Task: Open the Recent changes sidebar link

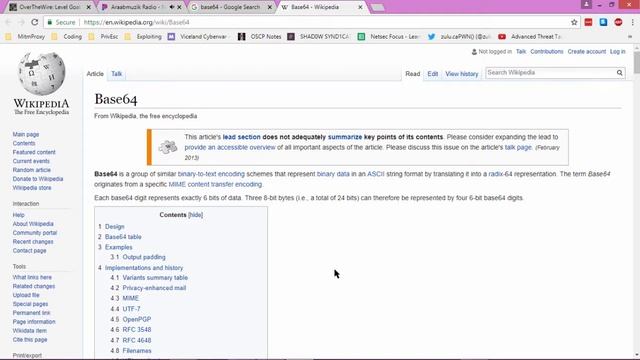Action: [33, 242]
